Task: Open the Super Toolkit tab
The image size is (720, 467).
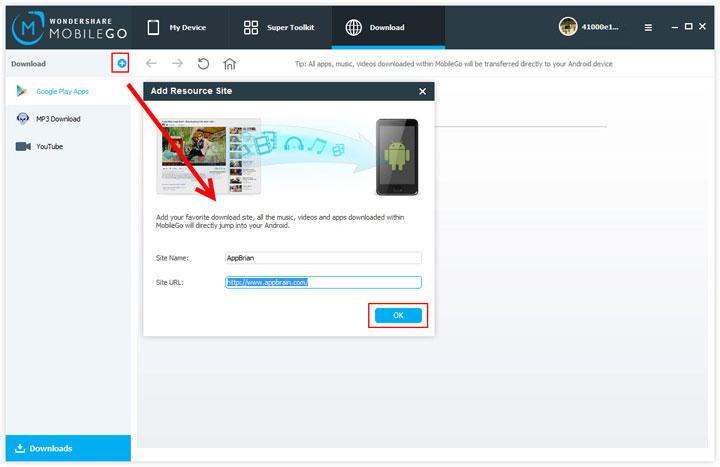Action: pos(279,28)
